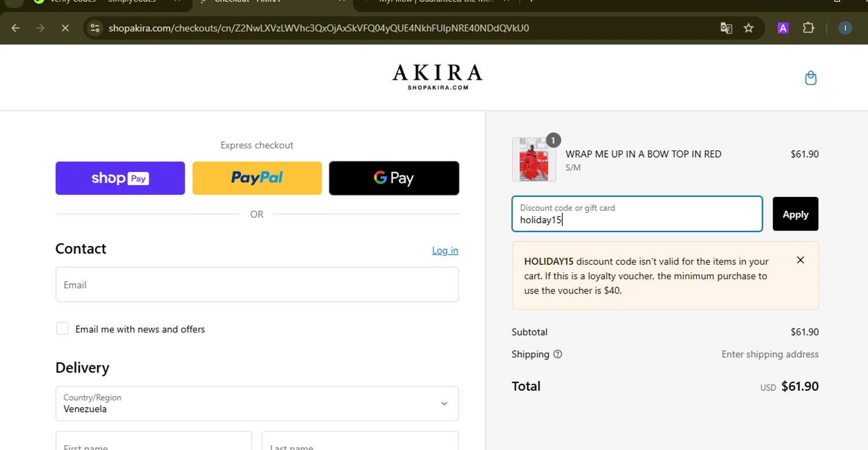Focus the Email input field

257,284
